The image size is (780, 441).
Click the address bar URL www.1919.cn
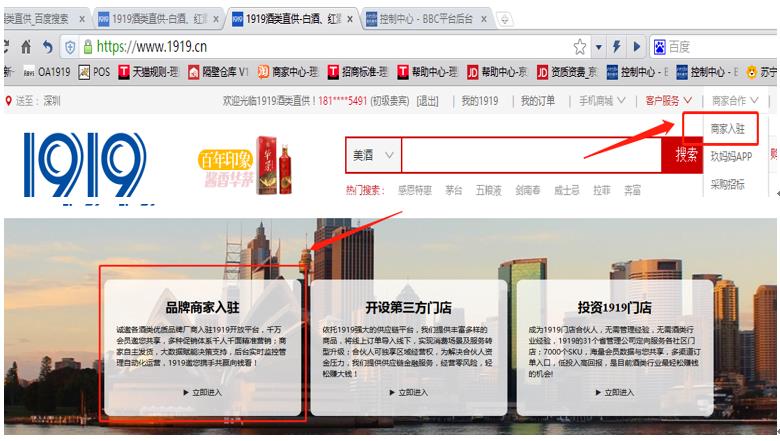tap(152, 47)
